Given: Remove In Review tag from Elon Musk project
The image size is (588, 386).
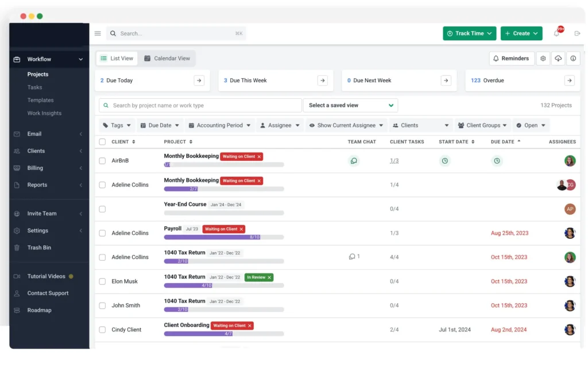Looking at the screenshot, I should click(x=269, y=277).
